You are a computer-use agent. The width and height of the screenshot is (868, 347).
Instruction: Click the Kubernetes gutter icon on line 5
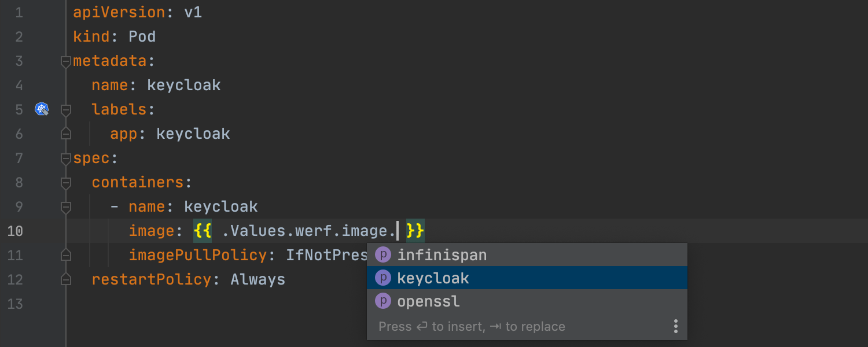pyautogui.click(x=42, y=109)
